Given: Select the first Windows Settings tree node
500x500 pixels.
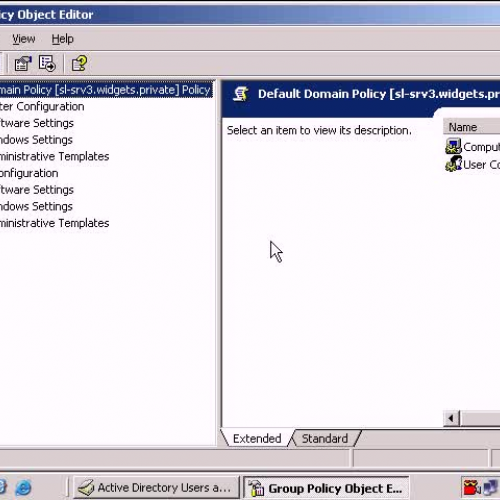Looking at the screenshot, I should 36,140.
